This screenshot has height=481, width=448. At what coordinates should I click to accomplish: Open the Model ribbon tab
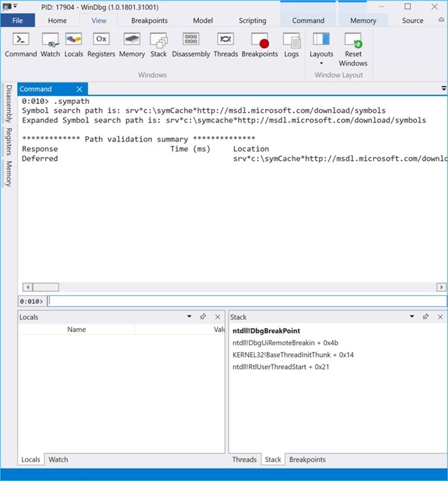203,21
